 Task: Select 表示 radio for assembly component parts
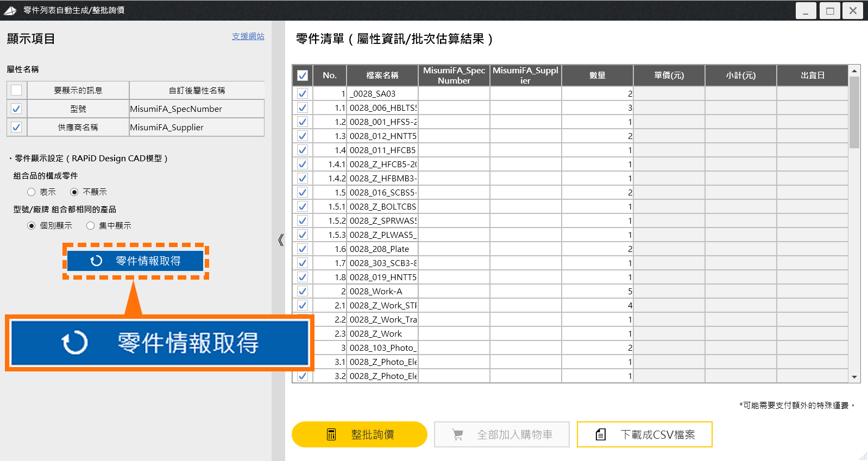[32, 192]
